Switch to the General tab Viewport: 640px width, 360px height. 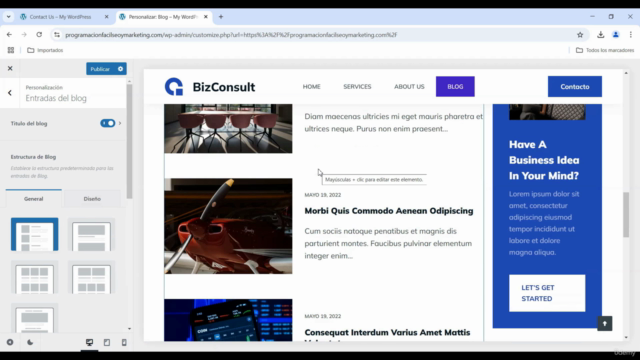coord(33,199)
